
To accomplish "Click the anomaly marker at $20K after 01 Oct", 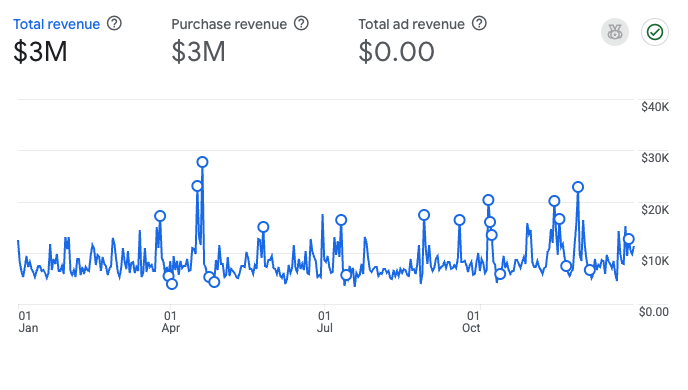I will click(488, 200).
